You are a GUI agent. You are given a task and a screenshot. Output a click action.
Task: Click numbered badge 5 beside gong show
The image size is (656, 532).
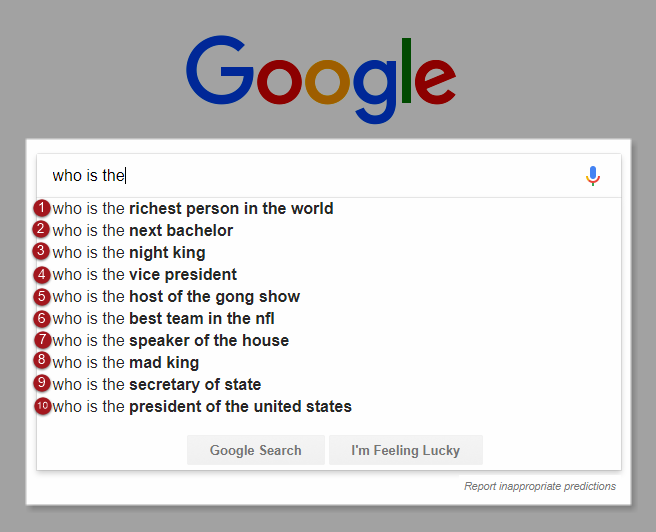[42, 296]
